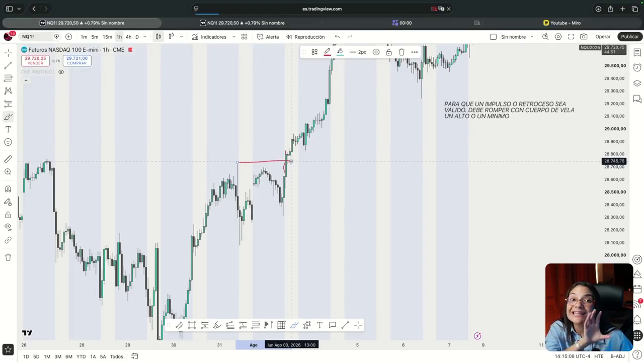644x362 pixels.
Task: Click the trash icon in drawing toolbar
Action: tap(401, 52)
